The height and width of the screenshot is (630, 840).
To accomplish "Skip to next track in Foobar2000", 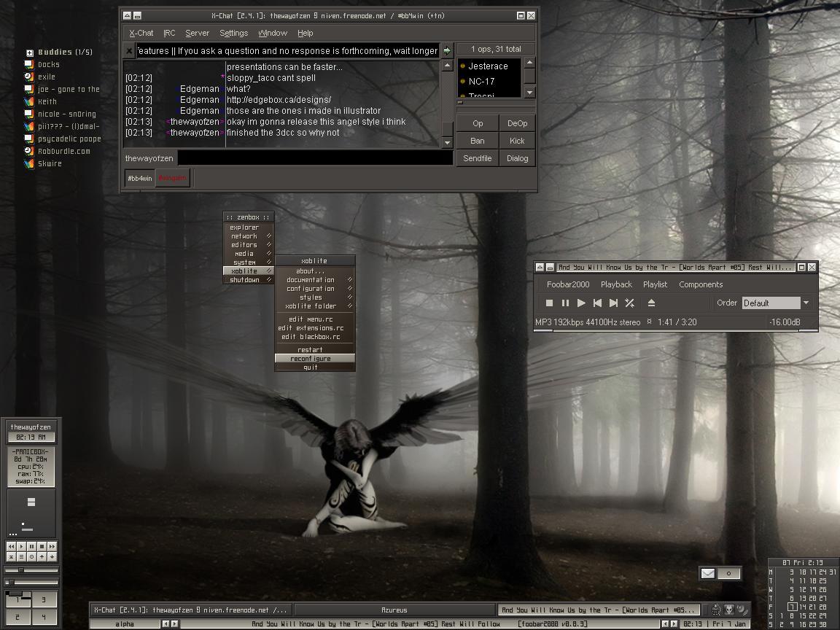I will tap(613, 303).
